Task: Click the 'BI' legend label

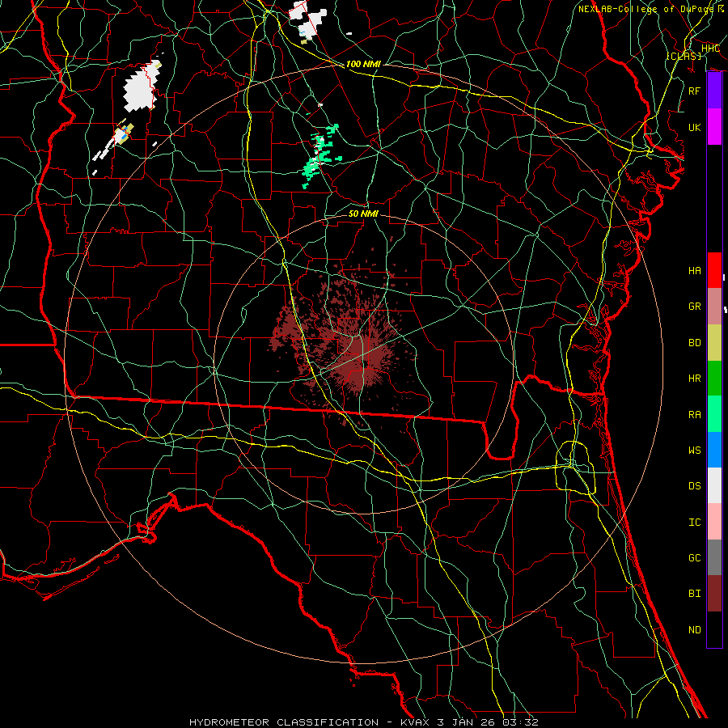Action: (694, 594)
